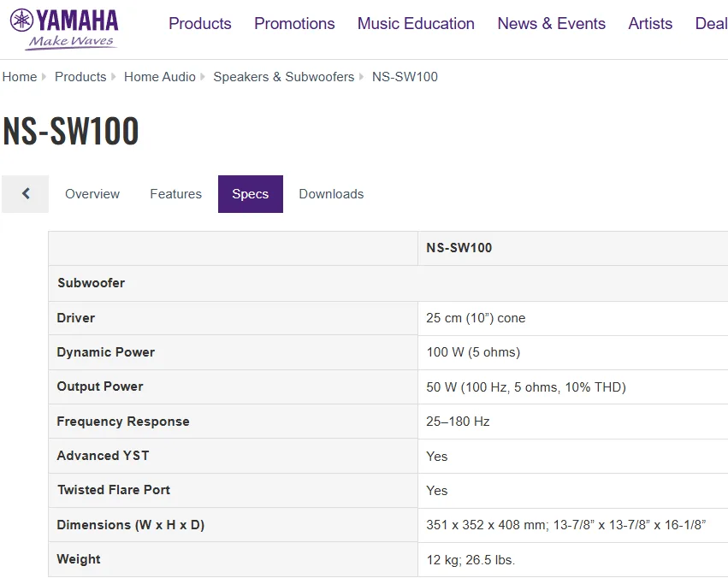Click the Dimensions (W x H x D) label
Viewport: 728px width, 584px height.
click(131, 525)
